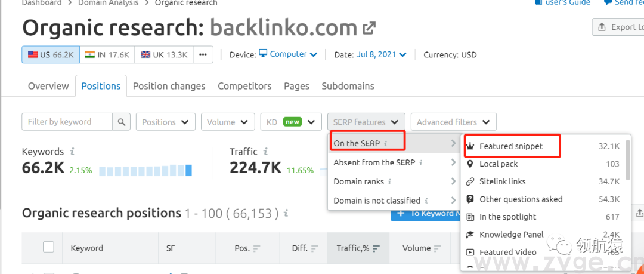Click the external link icon beside backlinko.com

370,27
